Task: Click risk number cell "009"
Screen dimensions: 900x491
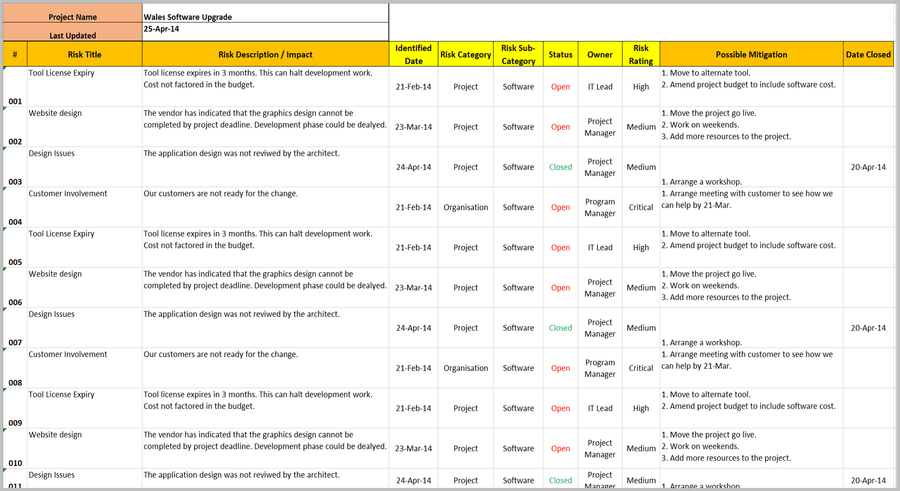Action: pos(15,408)
